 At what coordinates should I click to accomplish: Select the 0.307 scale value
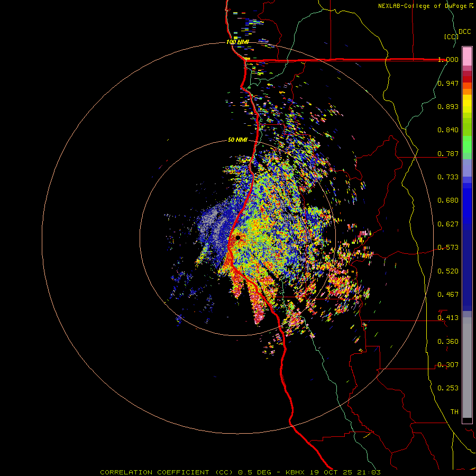(x=448, y=365)
